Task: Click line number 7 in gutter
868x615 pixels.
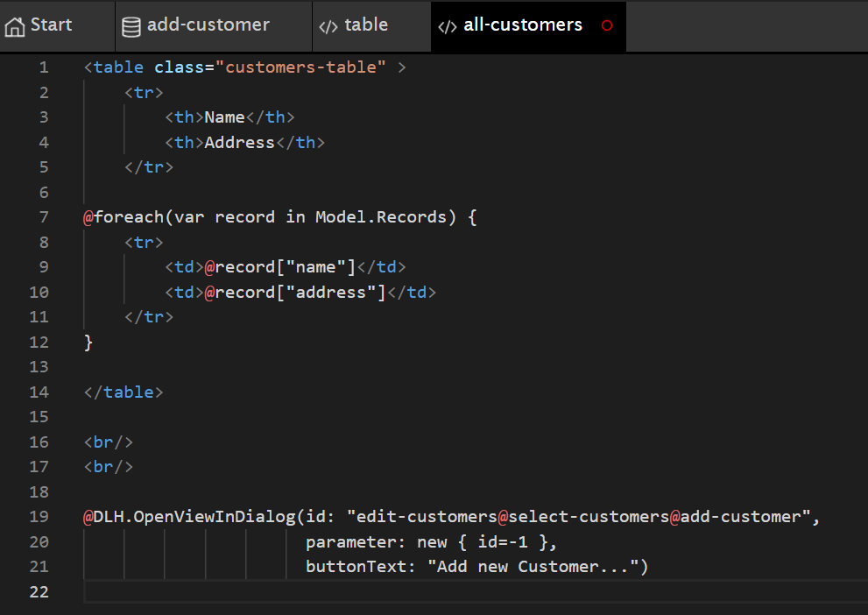Action: coord(44,217)
